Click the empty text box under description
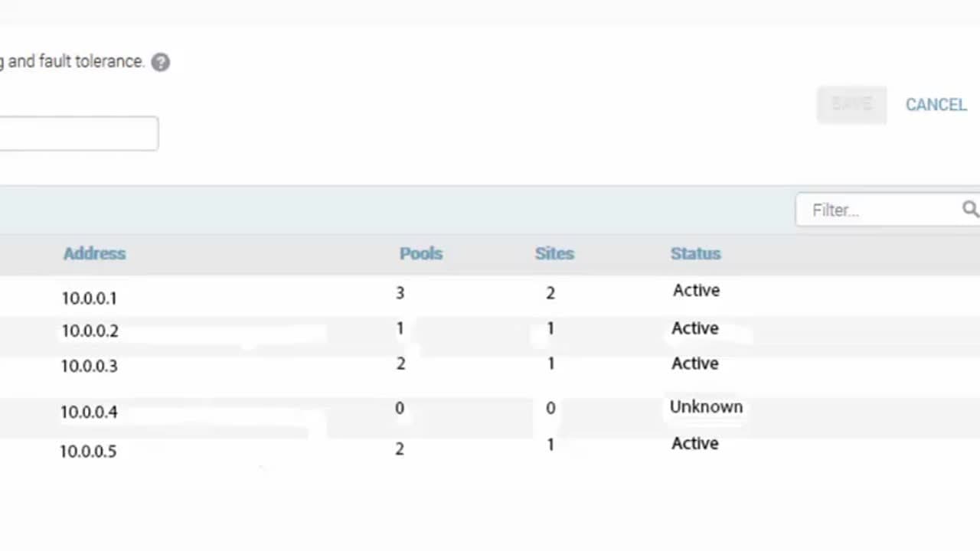This screenshot has width=980, height=551. click(x=79, y=133)
